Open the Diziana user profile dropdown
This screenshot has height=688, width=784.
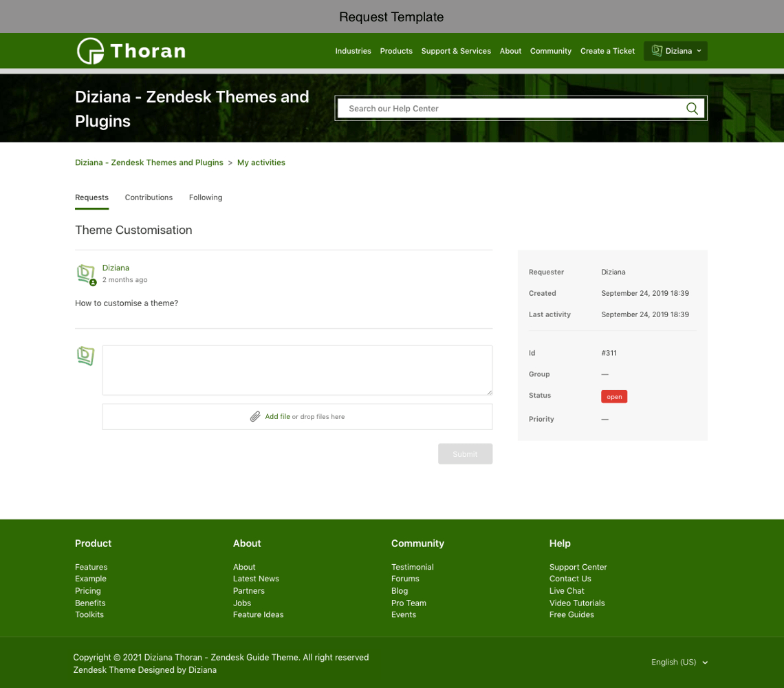[676, 51]
